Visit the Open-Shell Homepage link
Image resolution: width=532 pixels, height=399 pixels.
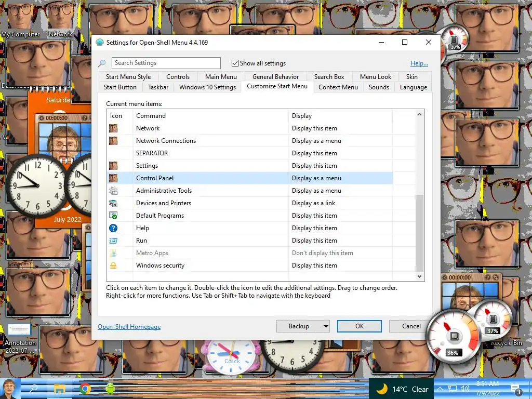click(129, 327)
